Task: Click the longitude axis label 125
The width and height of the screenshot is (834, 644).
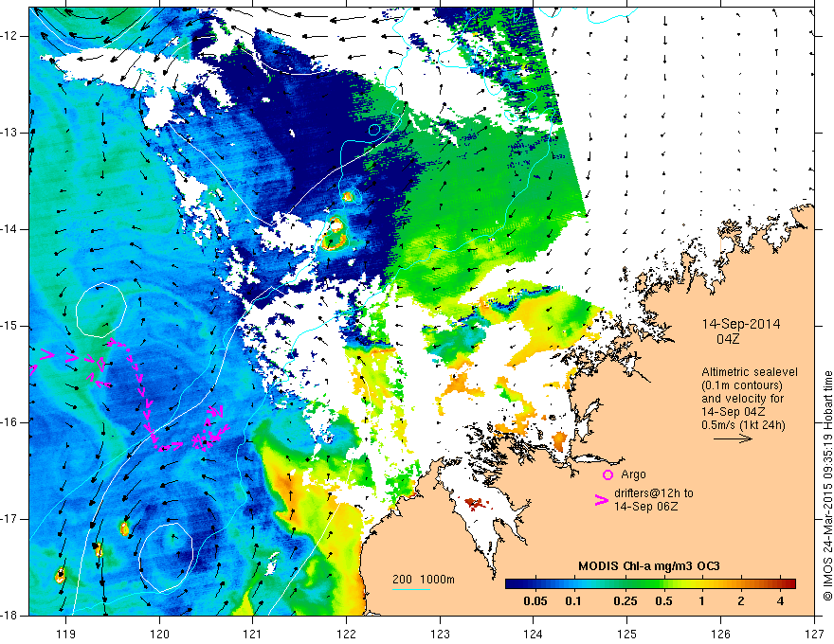Action: pyautogui.click(x=627, y=634)
